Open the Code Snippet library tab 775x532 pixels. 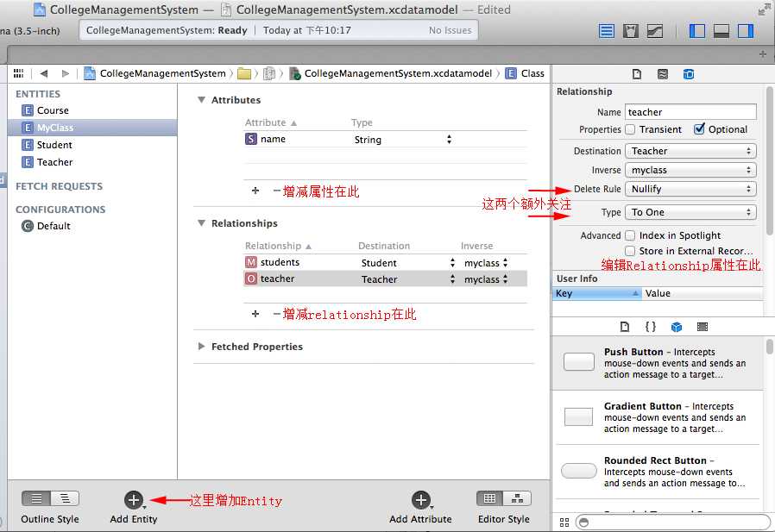(651, 327)
